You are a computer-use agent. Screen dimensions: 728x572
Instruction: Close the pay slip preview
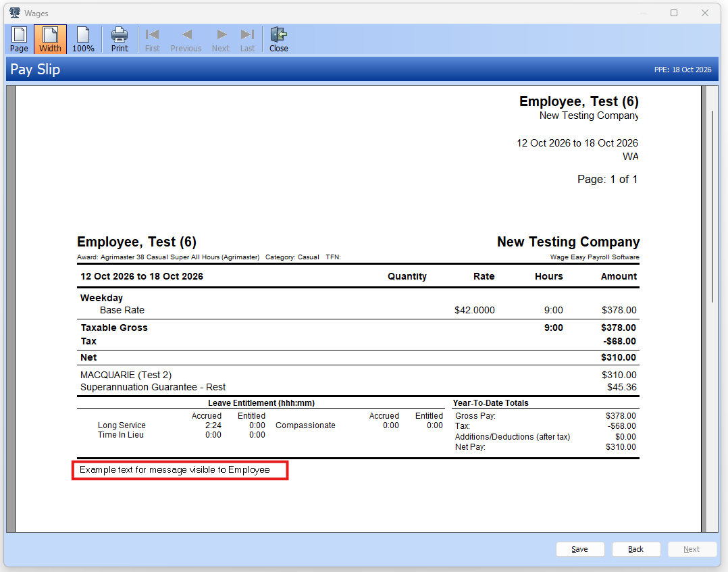point(278,39)
